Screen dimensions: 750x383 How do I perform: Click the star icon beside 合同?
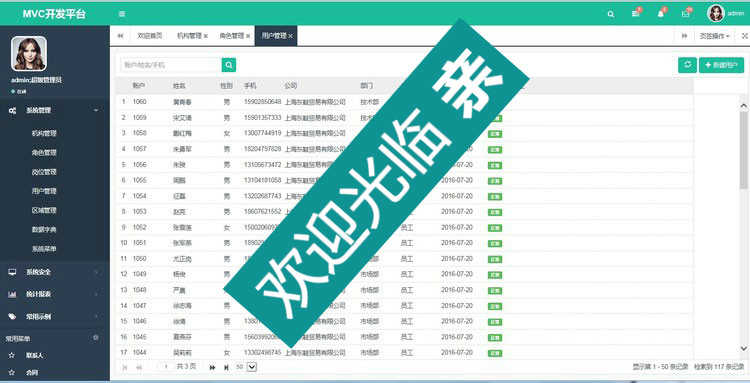[12, 372]
